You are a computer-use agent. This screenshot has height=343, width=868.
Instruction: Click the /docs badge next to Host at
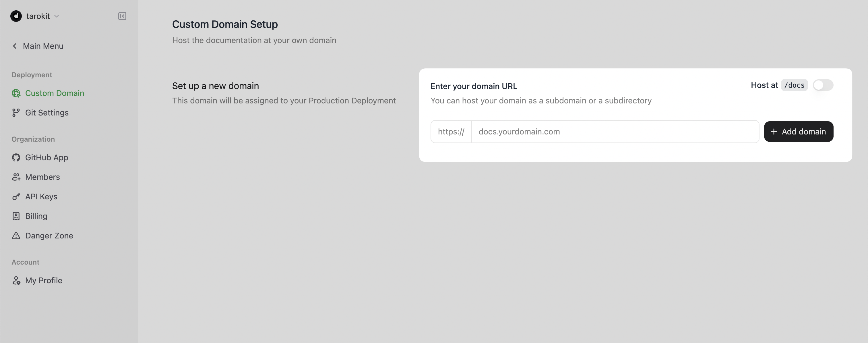pos(794,85)
